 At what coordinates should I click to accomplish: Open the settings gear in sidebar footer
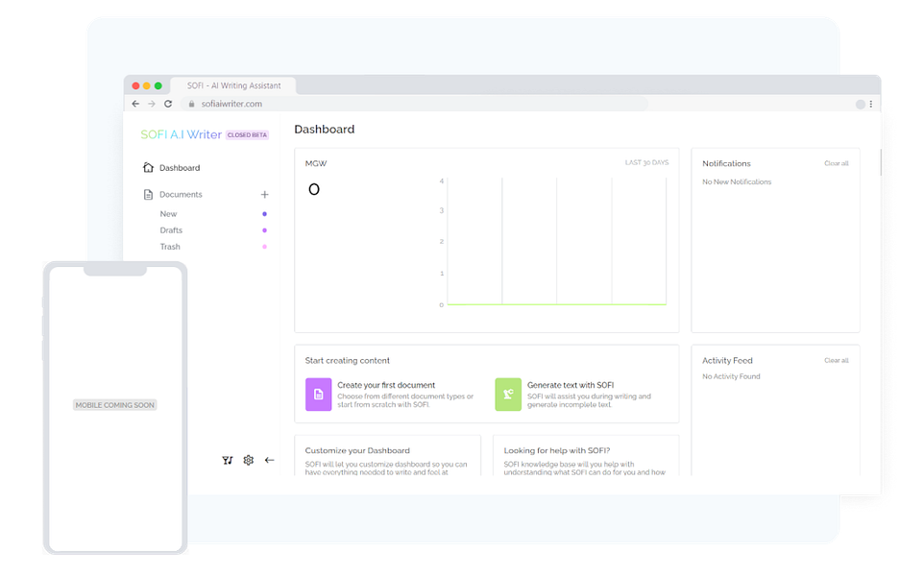[x=249, y=460]
